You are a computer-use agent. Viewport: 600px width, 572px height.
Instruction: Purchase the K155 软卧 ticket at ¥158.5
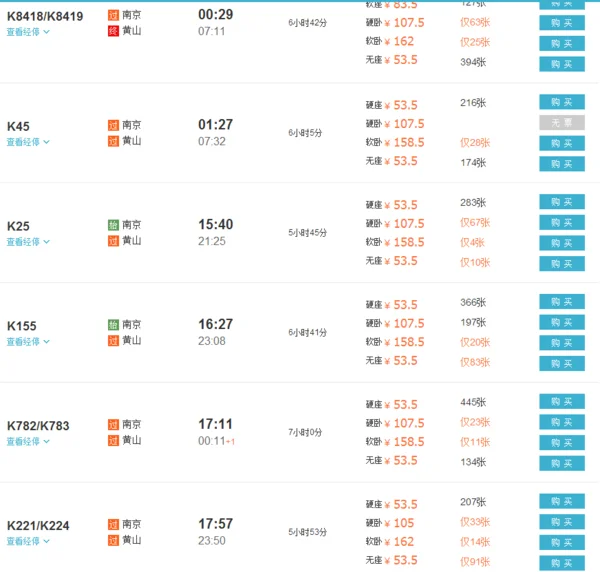tap(561, 342)
